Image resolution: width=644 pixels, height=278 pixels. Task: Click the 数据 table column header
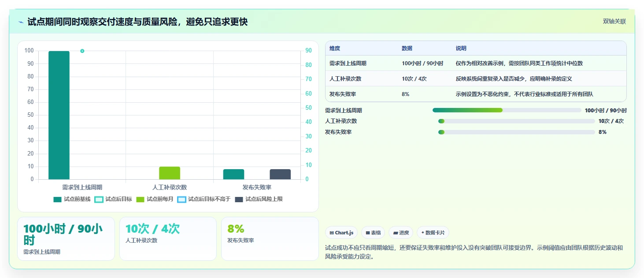click(x=407, y=48)
